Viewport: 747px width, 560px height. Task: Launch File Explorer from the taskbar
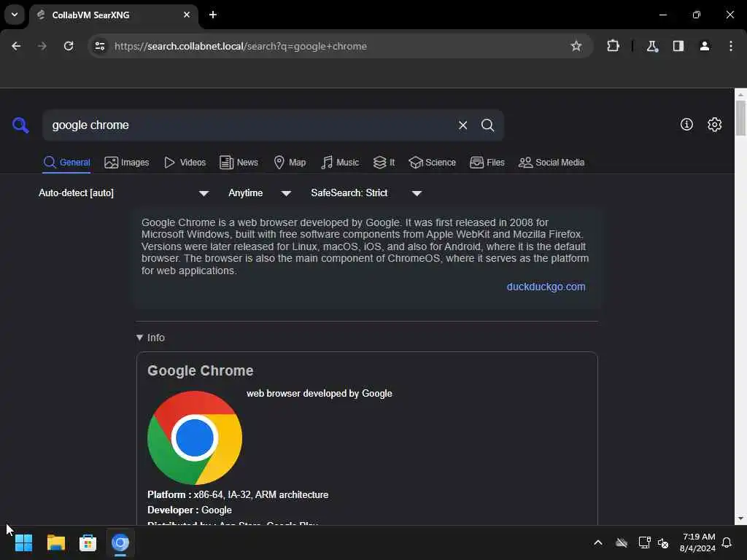(x=55, y=542)
